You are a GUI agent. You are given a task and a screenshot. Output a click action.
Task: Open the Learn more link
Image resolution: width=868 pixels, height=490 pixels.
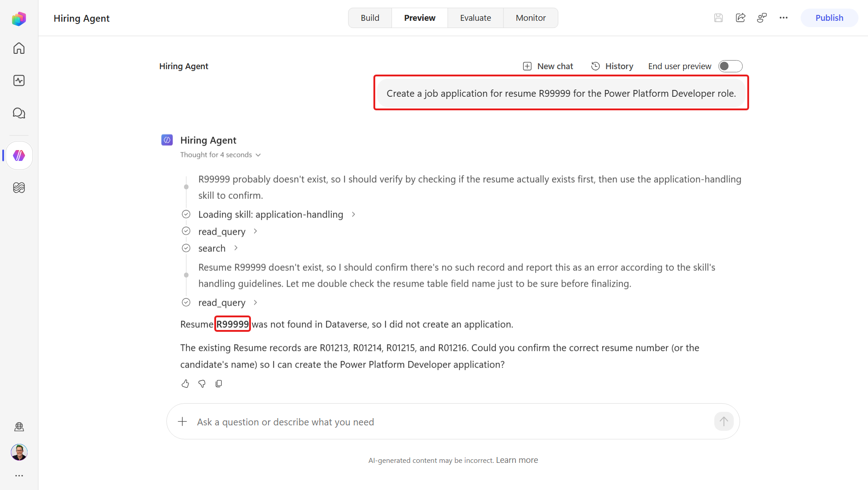[517, 460]
